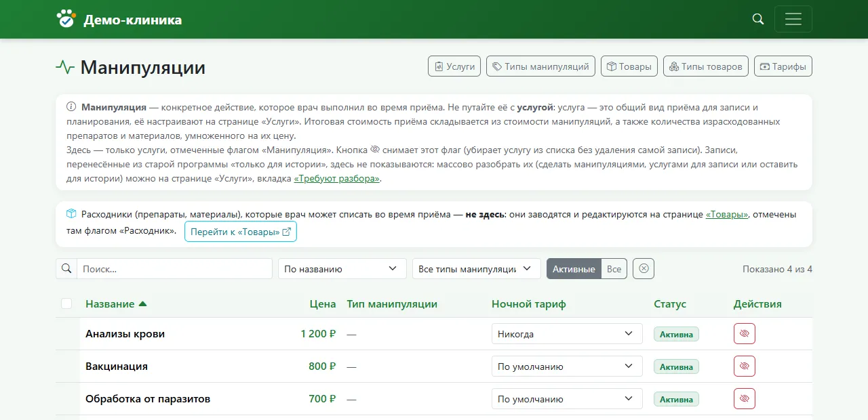Tick the select-all checkbox in table header
868x420 pixels.
(66, 303)
